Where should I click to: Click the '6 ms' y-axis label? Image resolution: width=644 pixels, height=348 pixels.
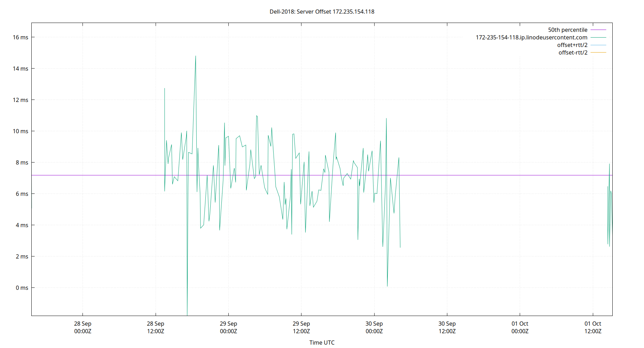(x=22, y=194)
